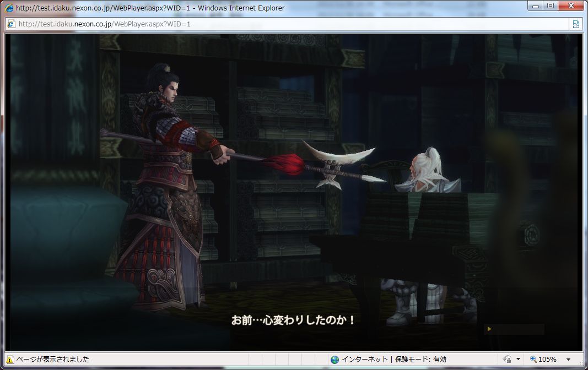Minimize the Internet Explorer window
The height and width of the screenshot is (370, 588).
(536, 6)
